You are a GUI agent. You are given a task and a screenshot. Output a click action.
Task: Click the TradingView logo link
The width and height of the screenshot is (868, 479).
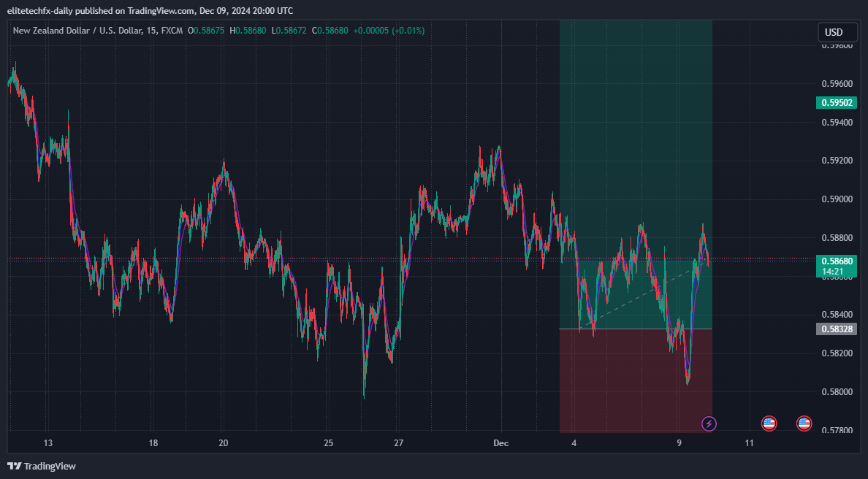point(42,467)
